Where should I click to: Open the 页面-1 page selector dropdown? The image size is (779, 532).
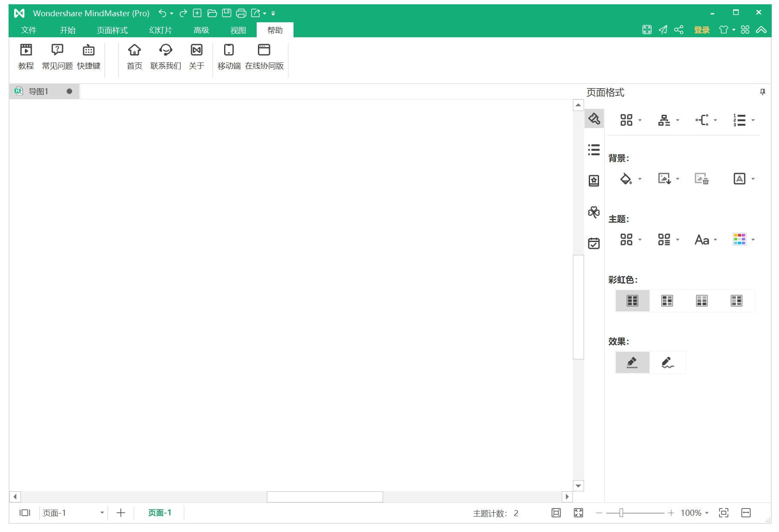(x=102, y=513)
